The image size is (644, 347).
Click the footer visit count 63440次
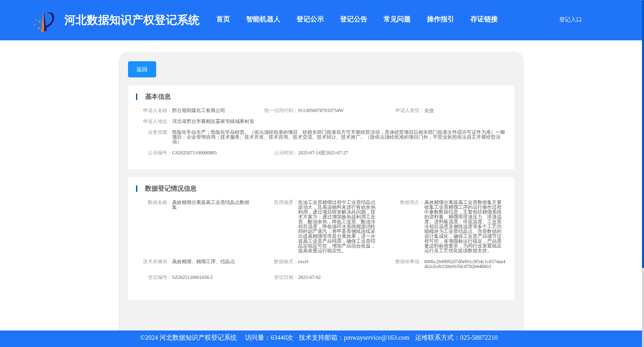(x=282, y=338)
